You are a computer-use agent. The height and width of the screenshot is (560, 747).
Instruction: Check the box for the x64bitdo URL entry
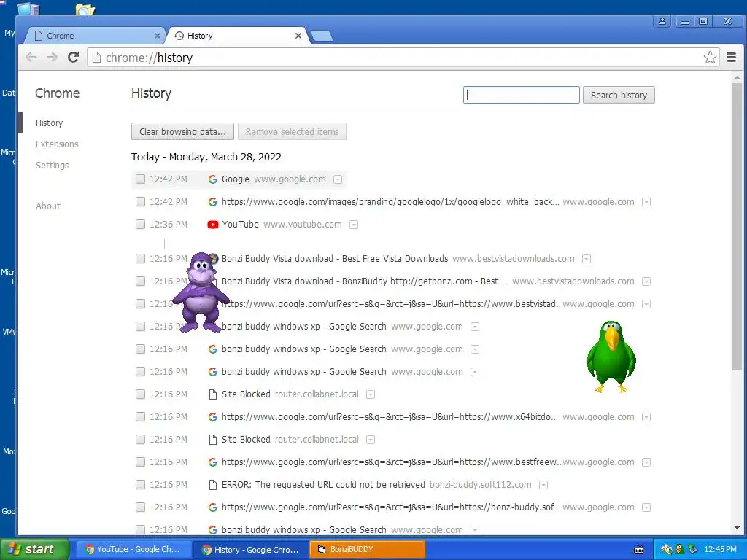140,416
